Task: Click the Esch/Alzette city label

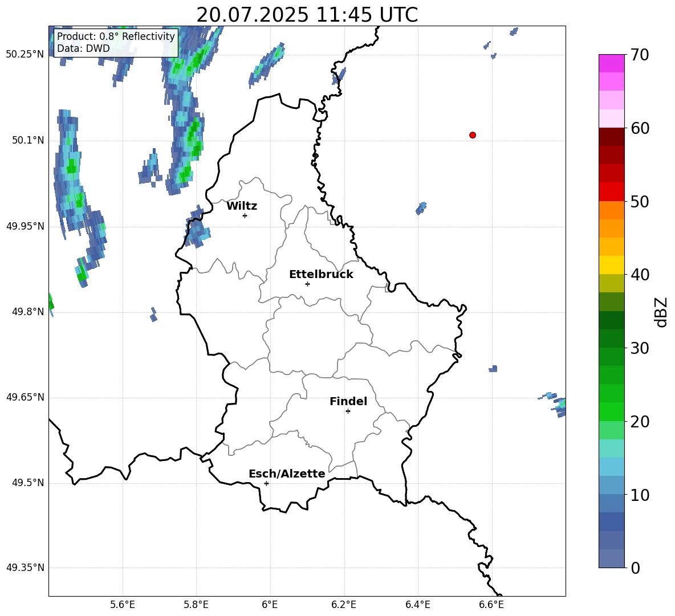Action: point(287,474)
